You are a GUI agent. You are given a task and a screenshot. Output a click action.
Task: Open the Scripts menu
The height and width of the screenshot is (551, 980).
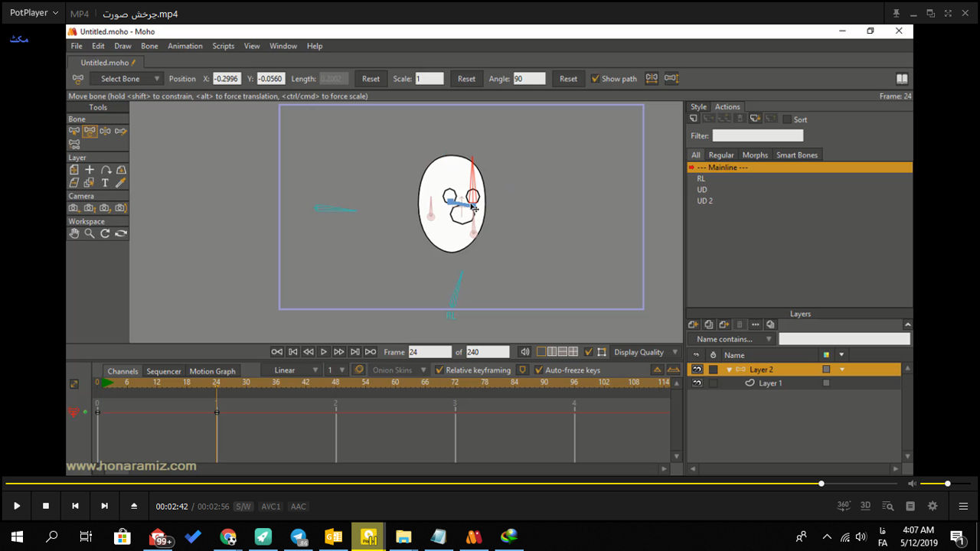(x=224, y=46)
